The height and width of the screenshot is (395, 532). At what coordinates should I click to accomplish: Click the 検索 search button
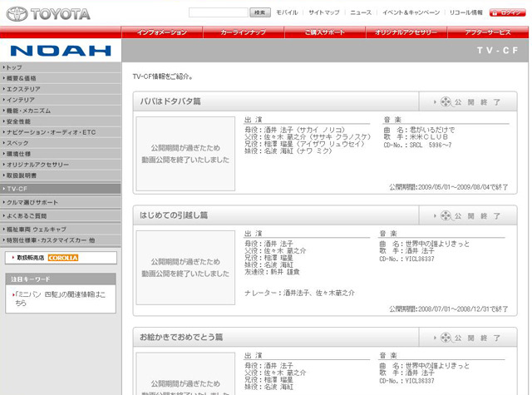(260, 12)
